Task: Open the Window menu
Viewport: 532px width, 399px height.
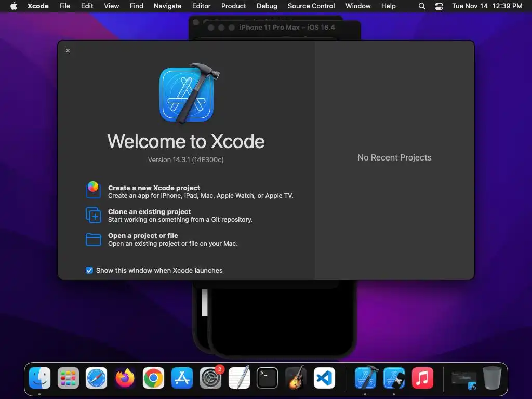Action: (358, 6)
